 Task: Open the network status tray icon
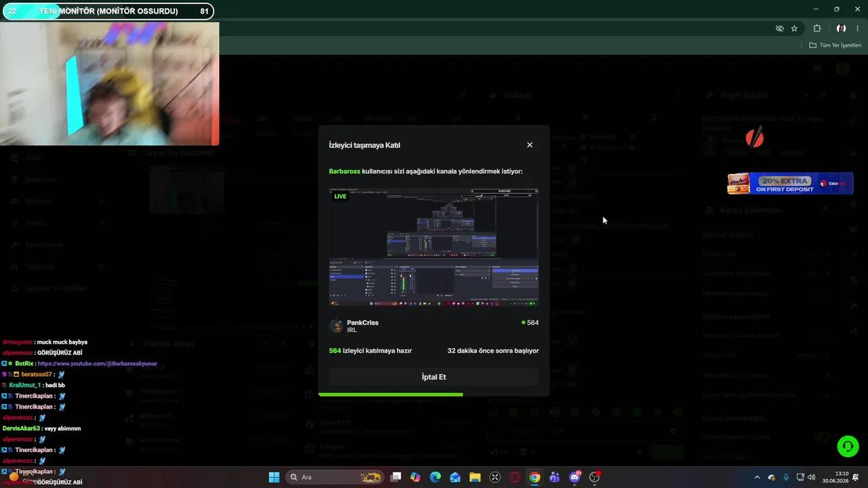[800, 477]
